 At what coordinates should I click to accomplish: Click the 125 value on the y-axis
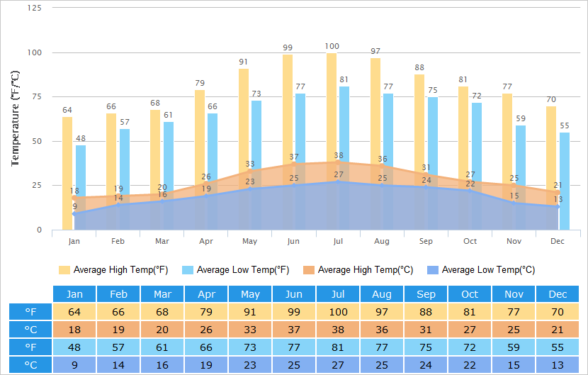(x=35, y=8)
